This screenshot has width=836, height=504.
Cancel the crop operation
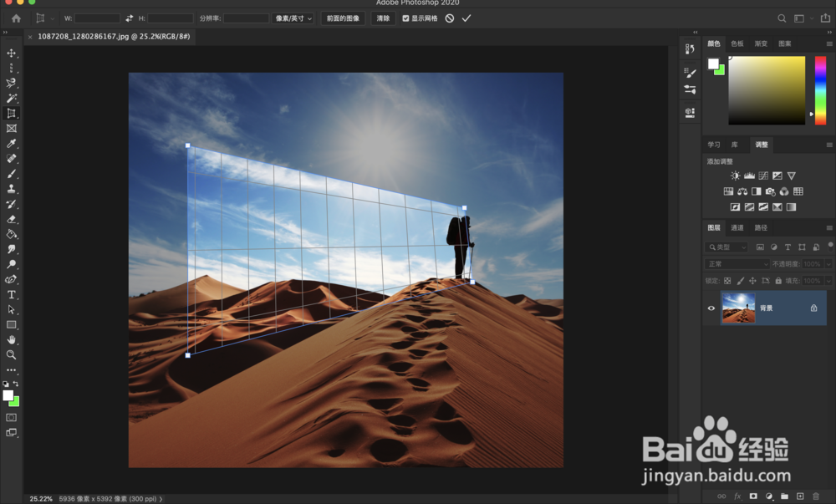pos(450,18)
